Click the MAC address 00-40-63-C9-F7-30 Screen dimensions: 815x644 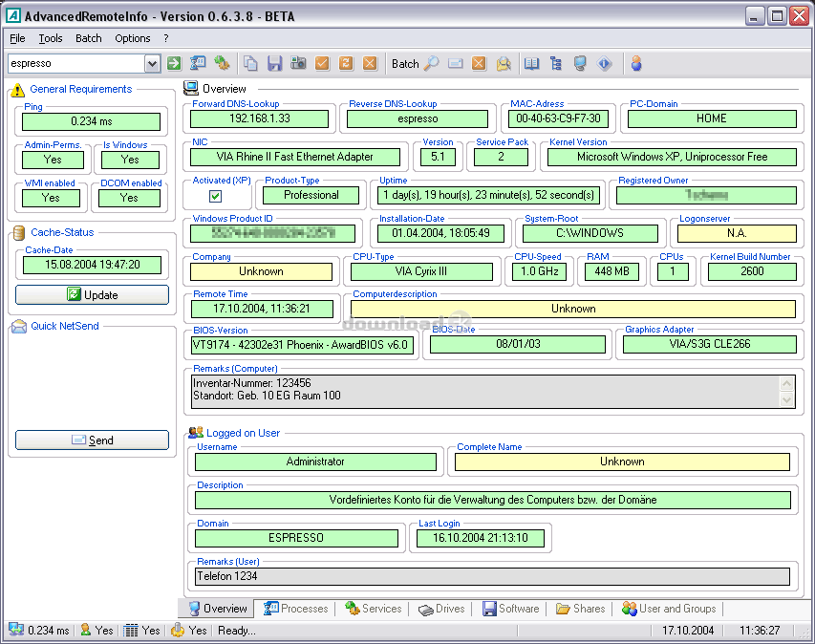pos(558,118)
